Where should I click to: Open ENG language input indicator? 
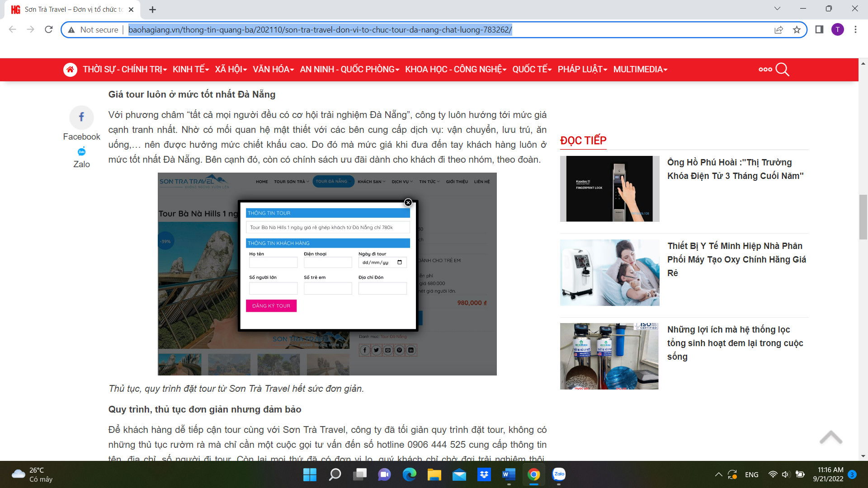click(751, 474)
